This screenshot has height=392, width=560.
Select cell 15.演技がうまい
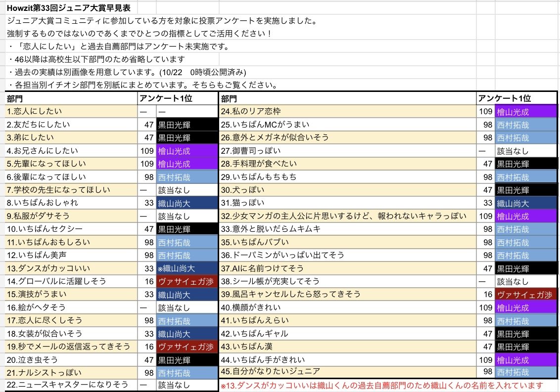[71, 294]
